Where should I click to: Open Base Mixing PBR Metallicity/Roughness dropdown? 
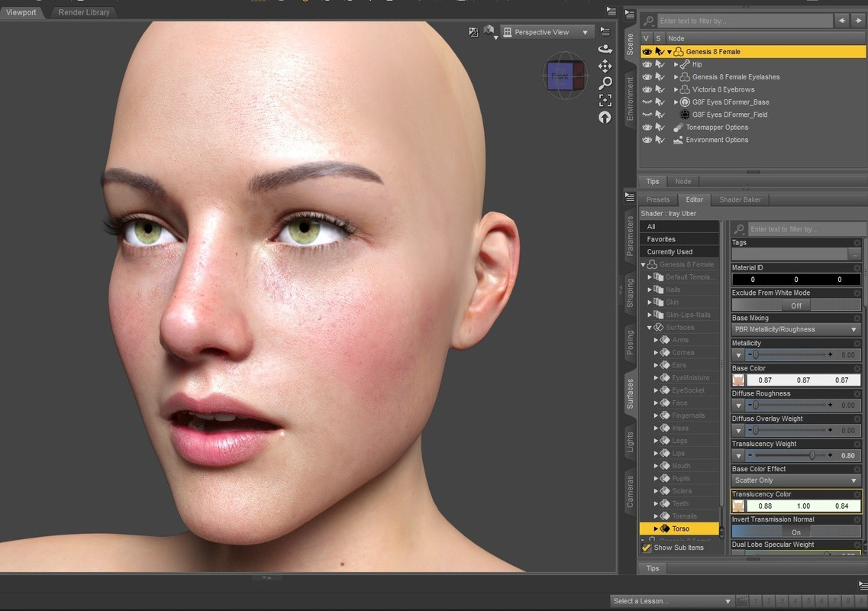point(796,330)
